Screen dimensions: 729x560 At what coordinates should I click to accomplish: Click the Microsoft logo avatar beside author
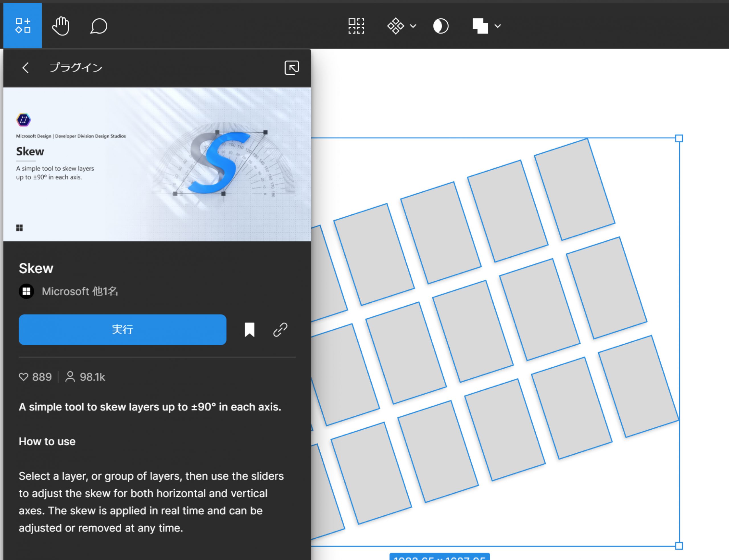(26, 291)
